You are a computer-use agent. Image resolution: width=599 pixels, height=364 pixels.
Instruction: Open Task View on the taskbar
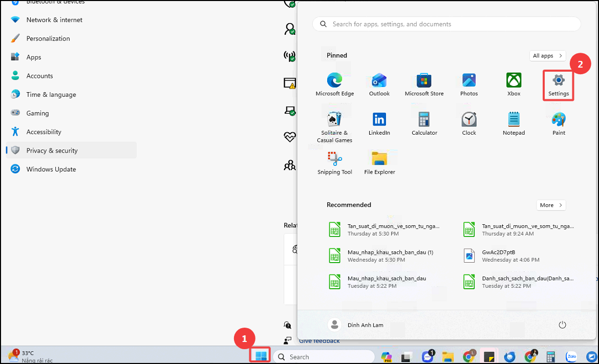(406, 357)
